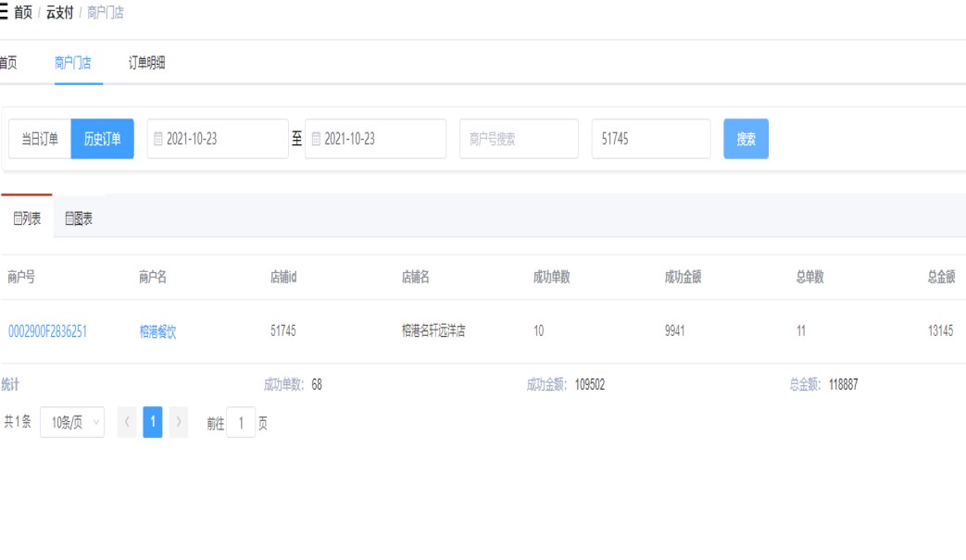This screenshot has width=966, height=560.
Task: Open the 商户门店 tab
Action: (73, 63)
